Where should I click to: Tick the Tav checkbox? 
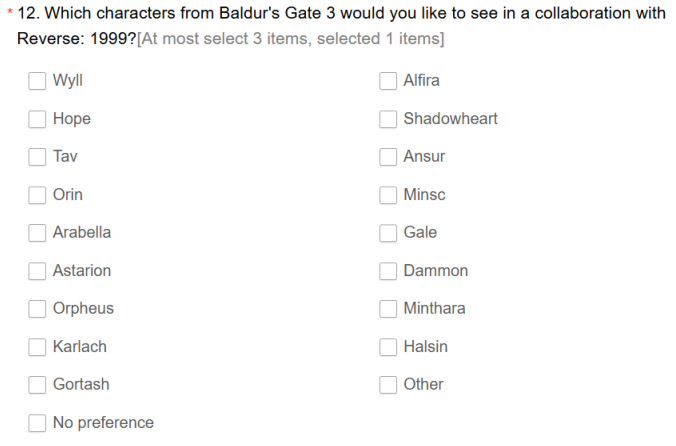(x=38, y=157)
